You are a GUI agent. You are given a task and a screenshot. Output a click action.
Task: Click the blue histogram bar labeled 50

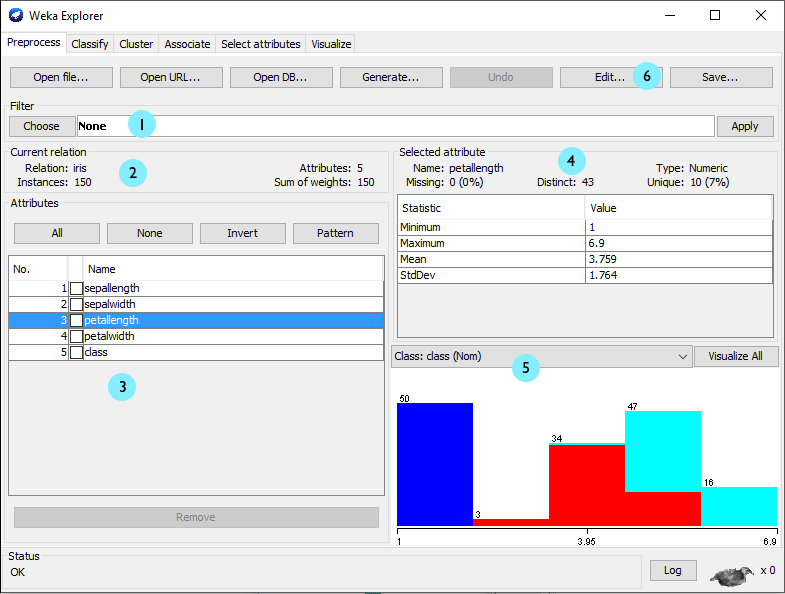coord(434,463)
